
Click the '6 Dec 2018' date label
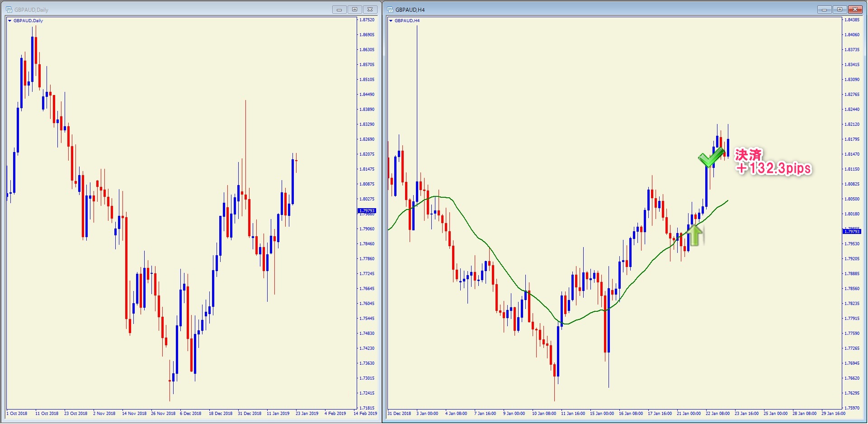pos(191,414)
